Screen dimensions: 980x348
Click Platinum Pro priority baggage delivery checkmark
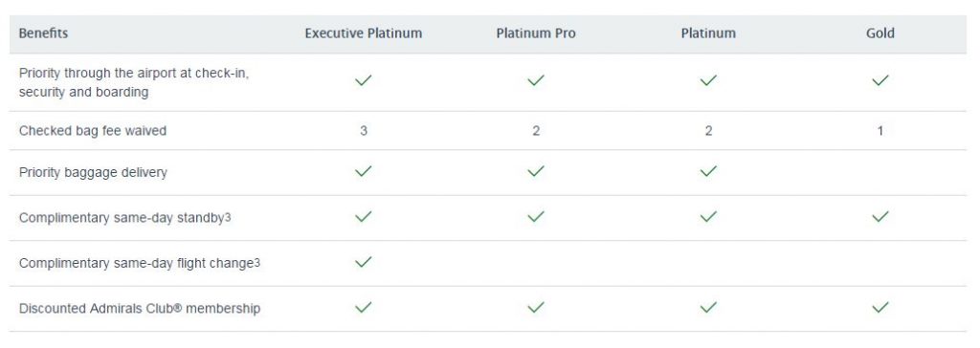(x=536, y=171)
